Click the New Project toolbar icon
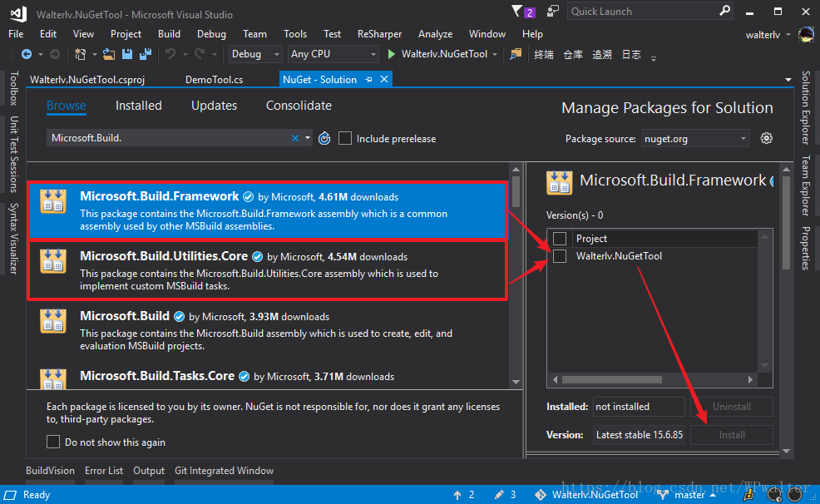 click(80, 54)
